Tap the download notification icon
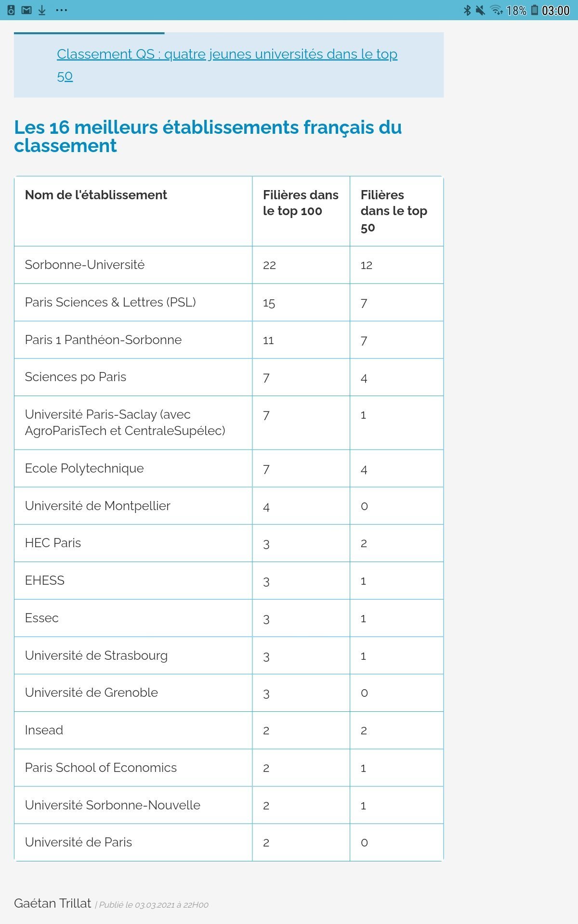 tap(42, 10)
